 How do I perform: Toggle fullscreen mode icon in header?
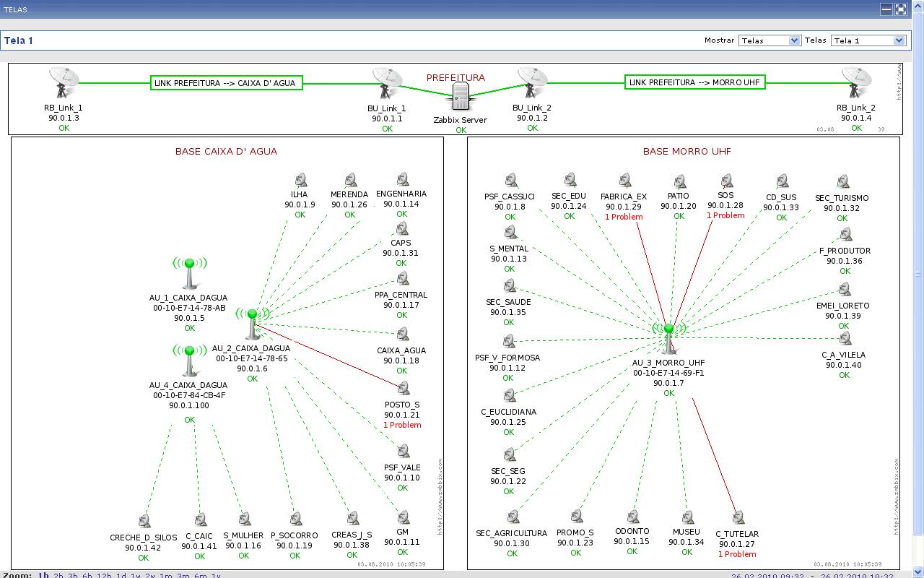click(901, 9)
